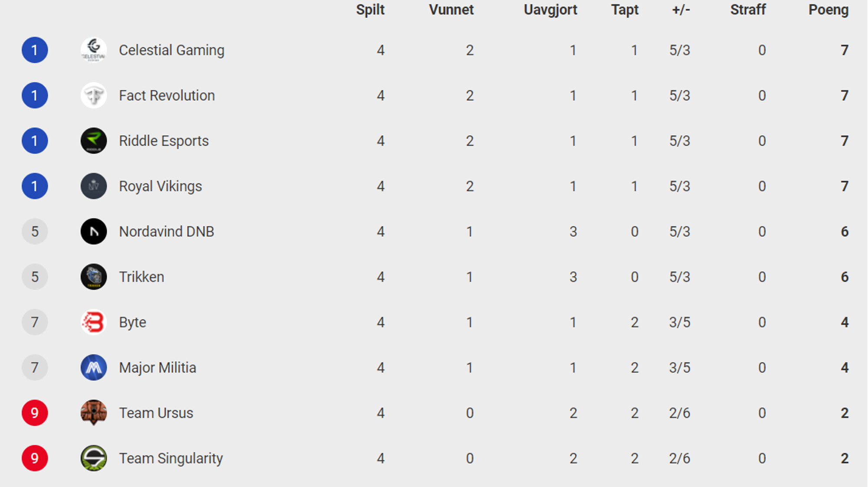Click the Fact Revolution team logo
868x487 pixels.
[94, 95]
